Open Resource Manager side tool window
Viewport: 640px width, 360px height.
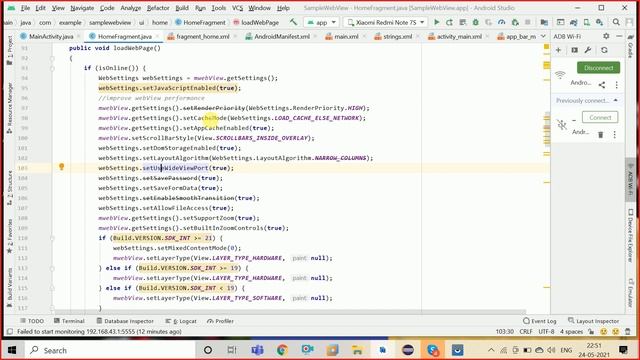pos(10,109)
